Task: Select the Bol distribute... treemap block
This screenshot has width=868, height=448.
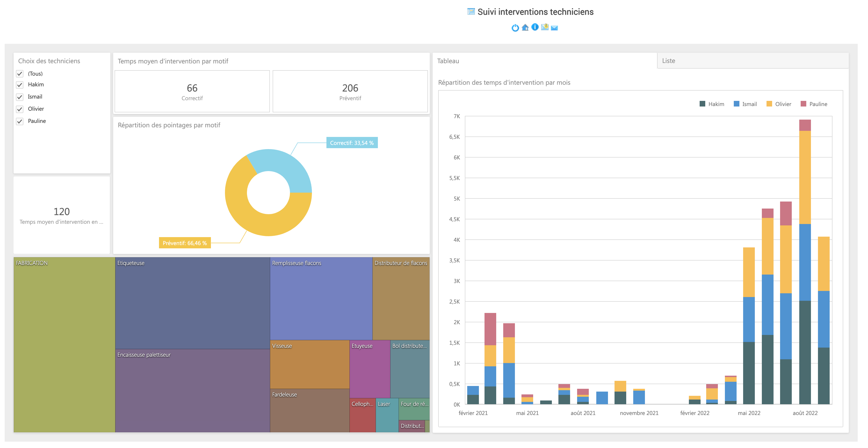Action: coord(410,369)
